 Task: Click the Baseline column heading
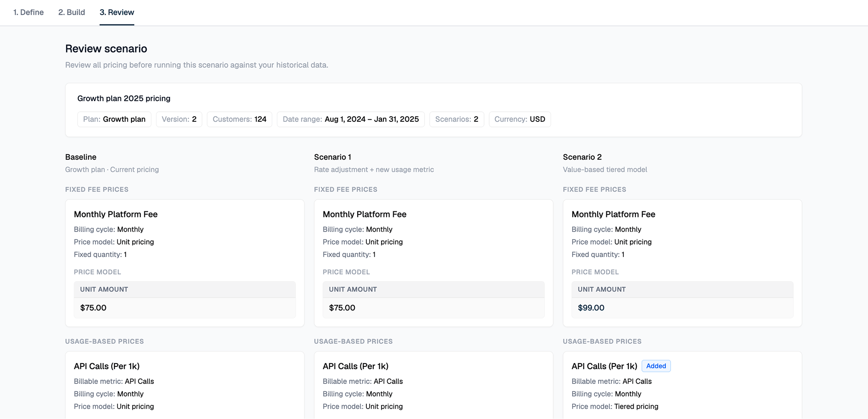click(81, 157)
